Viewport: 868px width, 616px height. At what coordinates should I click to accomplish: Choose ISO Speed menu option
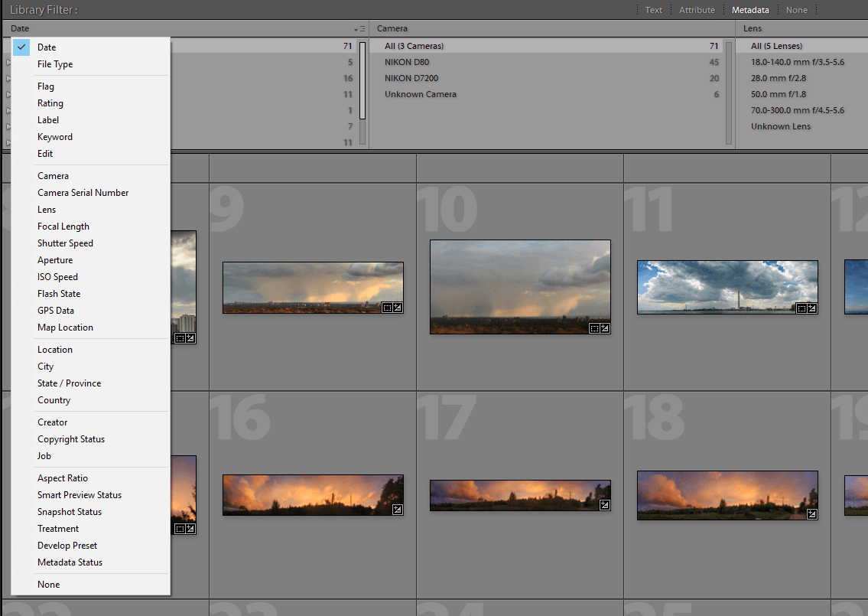(90, 277)
